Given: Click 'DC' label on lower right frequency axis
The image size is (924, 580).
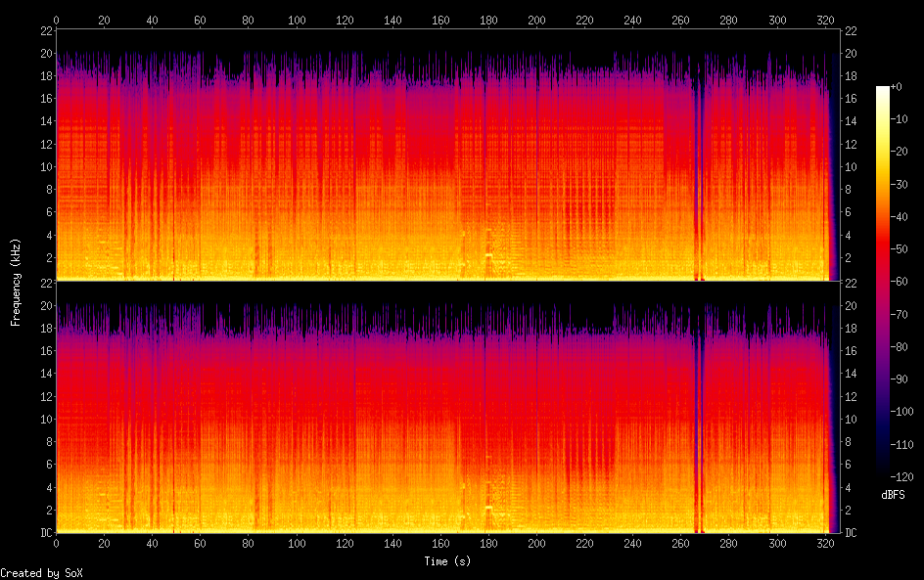Looking at the screenshot, I should pos(851,533).
